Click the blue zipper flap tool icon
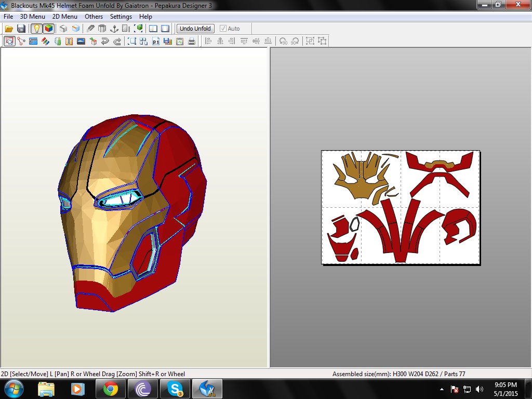Screen dimensions: 532x399 click(33, 42)
